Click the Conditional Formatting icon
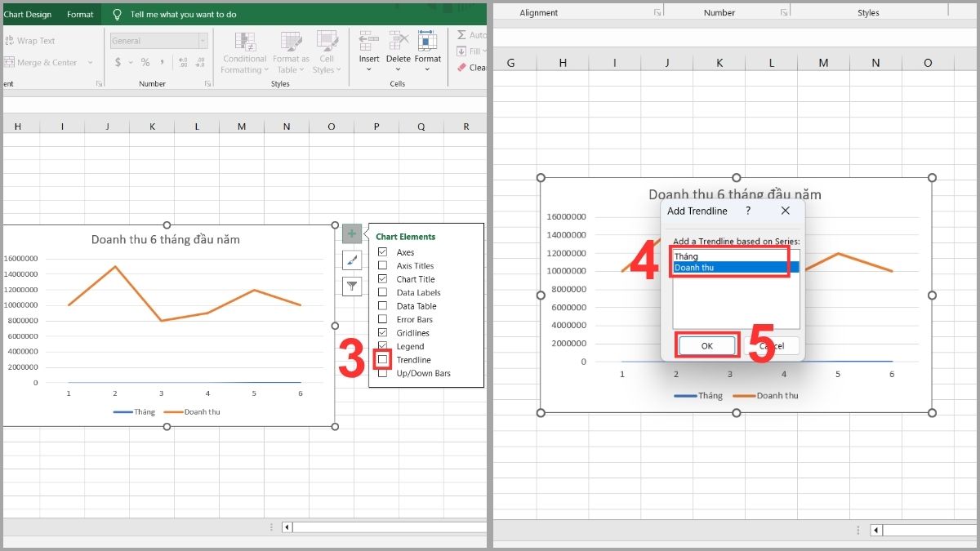 [x=245, y=42]
